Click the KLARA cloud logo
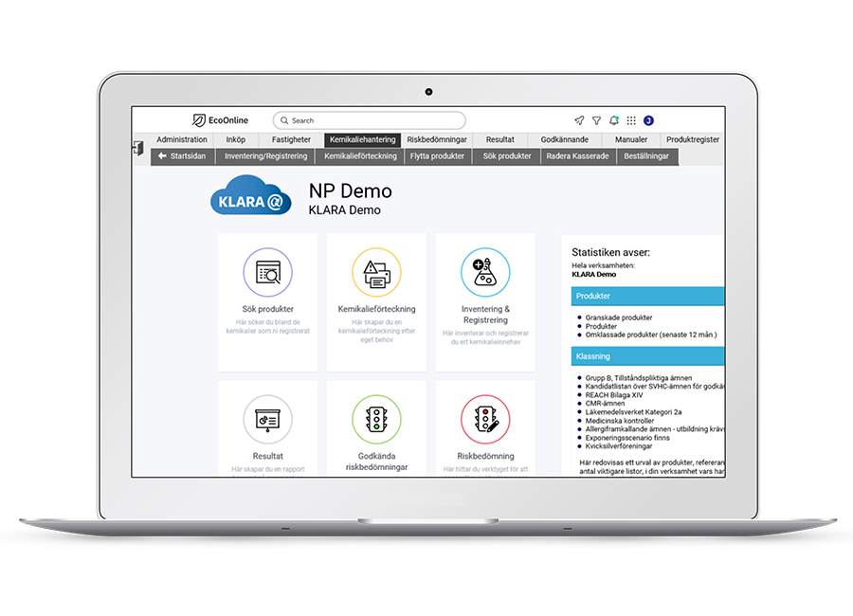 (250, 197)
